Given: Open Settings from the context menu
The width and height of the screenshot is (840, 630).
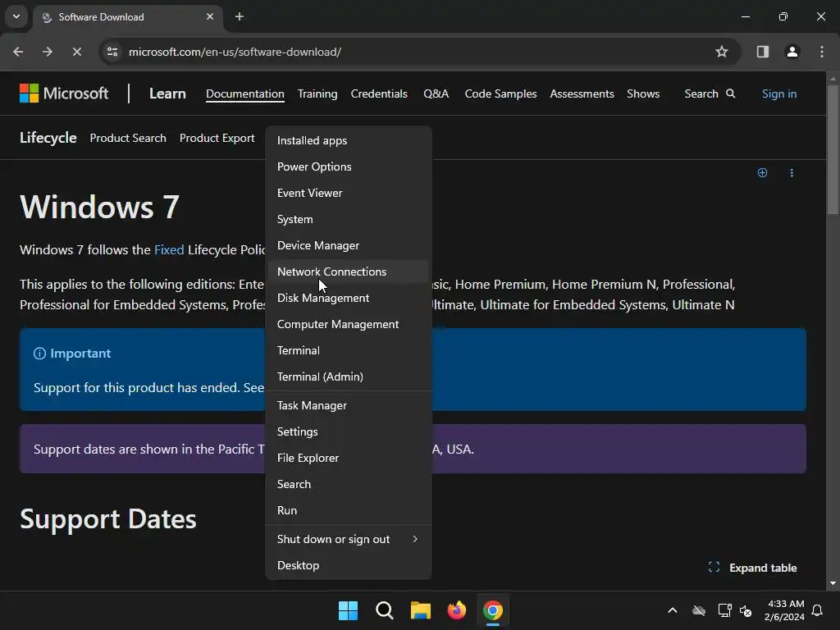Looking at the screenshot, I should click(348, 431).
